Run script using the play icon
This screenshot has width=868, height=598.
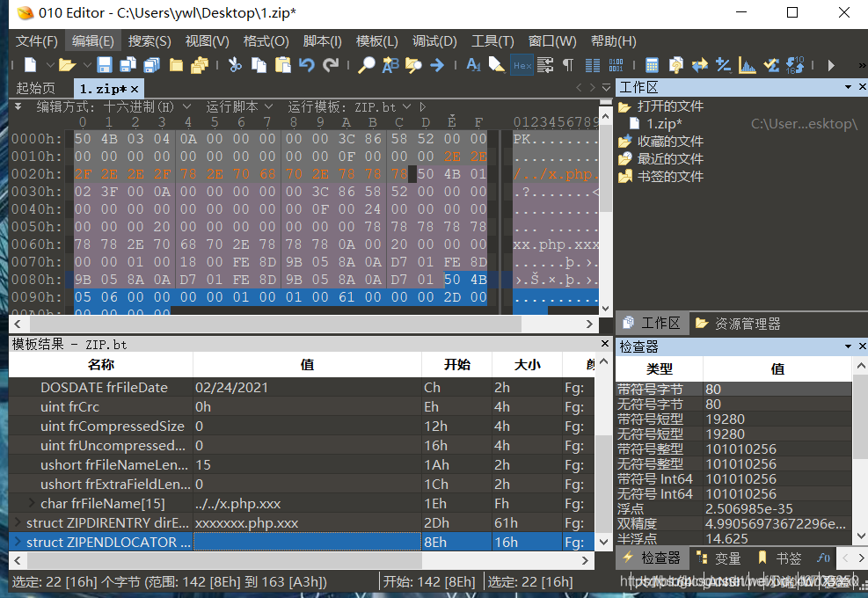(831, 65)
